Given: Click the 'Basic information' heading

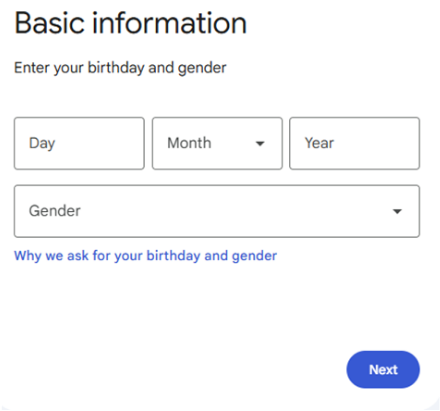Looking at the screenshot, I should pos(131,23).
